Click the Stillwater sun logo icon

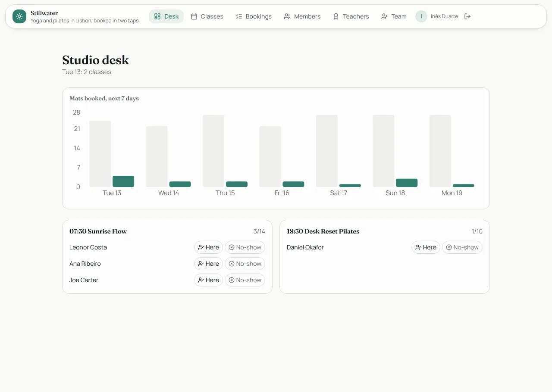[19, 16]
